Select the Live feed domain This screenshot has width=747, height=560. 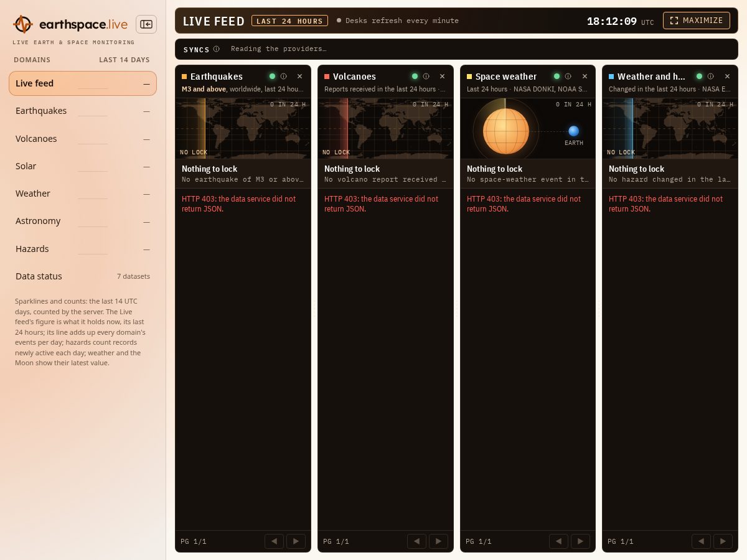(x=83, y=83)
